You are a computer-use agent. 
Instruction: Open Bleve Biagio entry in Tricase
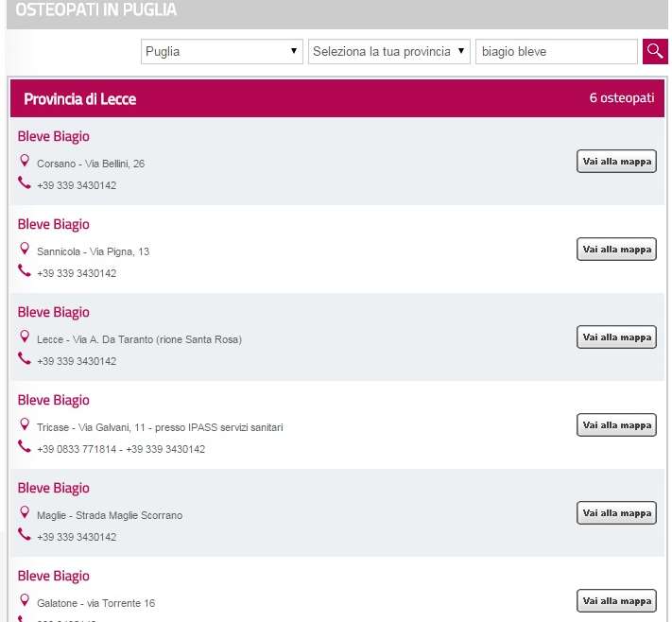point(54,400)
